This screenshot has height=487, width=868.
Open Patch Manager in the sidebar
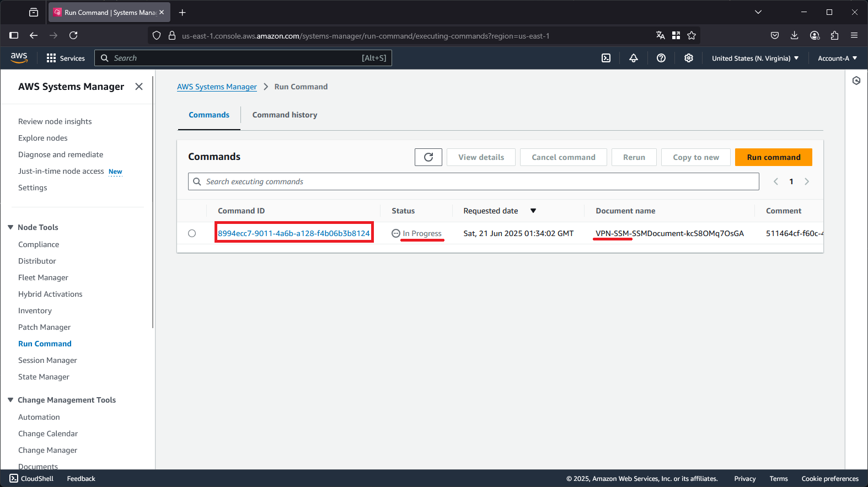[44, 327]
